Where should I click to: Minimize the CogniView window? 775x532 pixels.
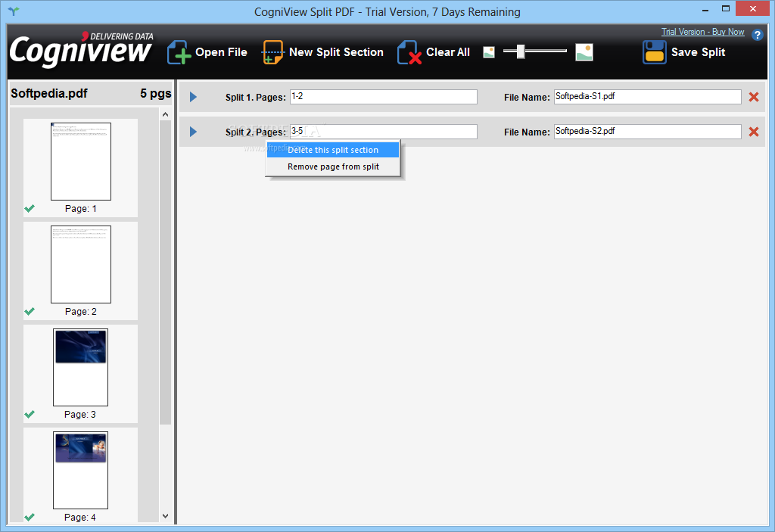pos(705,9)
